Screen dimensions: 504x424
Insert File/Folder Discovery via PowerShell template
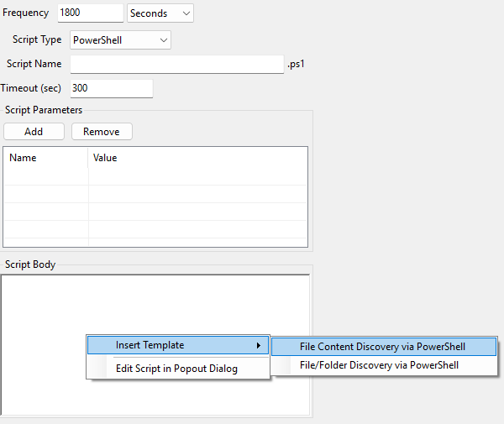click(x=379, y=365)
